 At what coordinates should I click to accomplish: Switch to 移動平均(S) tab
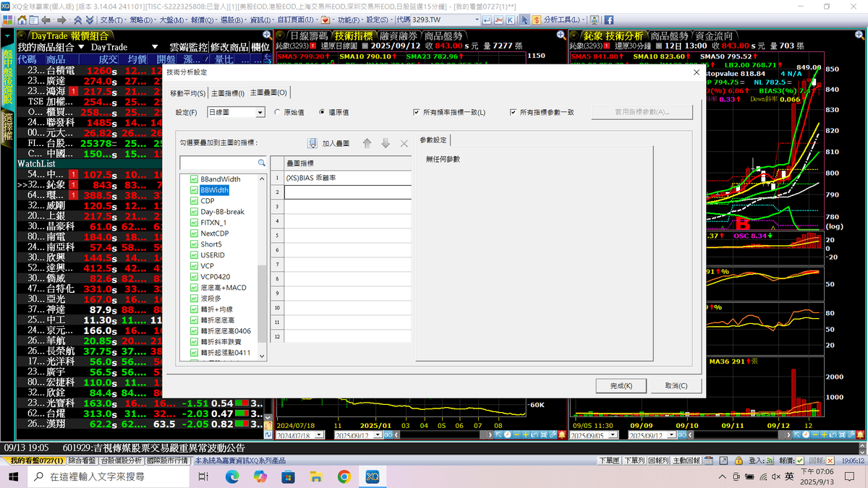point(187,93)
